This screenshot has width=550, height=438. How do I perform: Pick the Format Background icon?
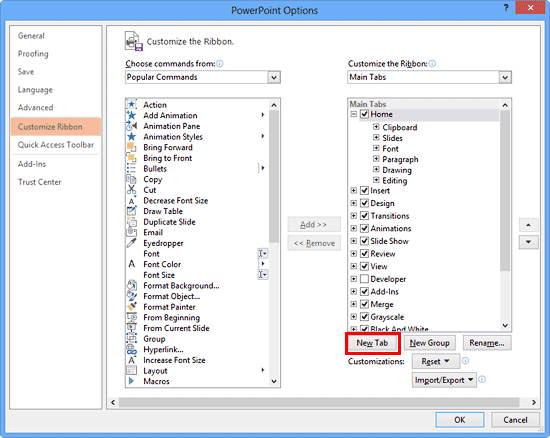(132, 285)
